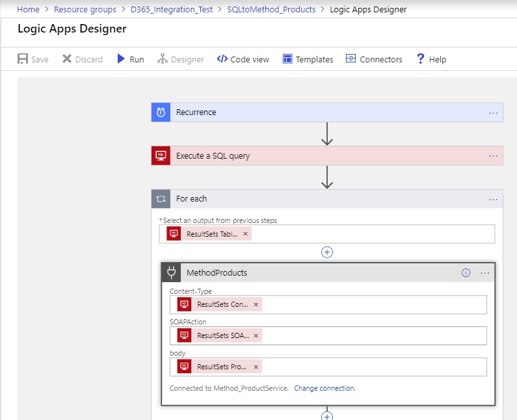Add an action with plus above MethodProducts
This screenshot has height=420, width=517.
click(x=327, y=252)
